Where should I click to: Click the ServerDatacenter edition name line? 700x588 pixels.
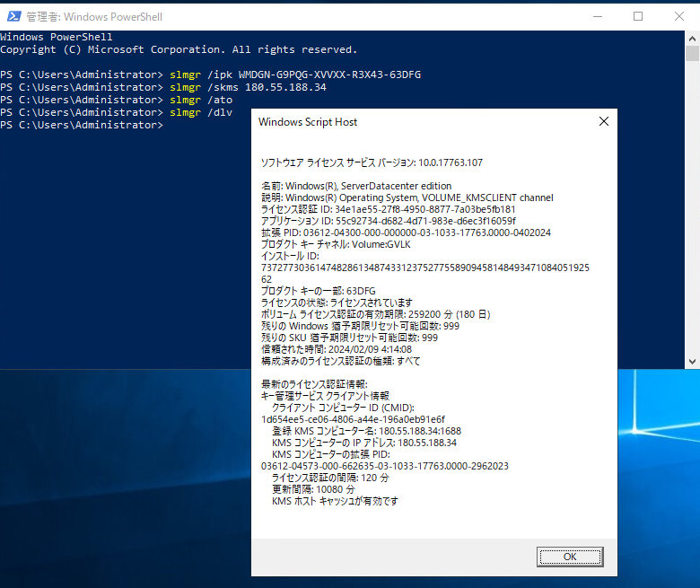[x=355, y=186]
